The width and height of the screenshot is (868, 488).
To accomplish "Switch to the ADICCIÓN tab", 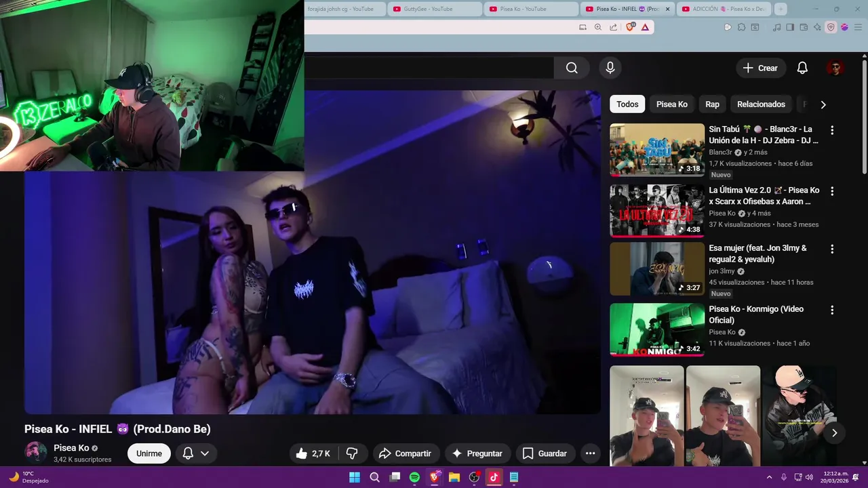I will (x=724, y=9).
